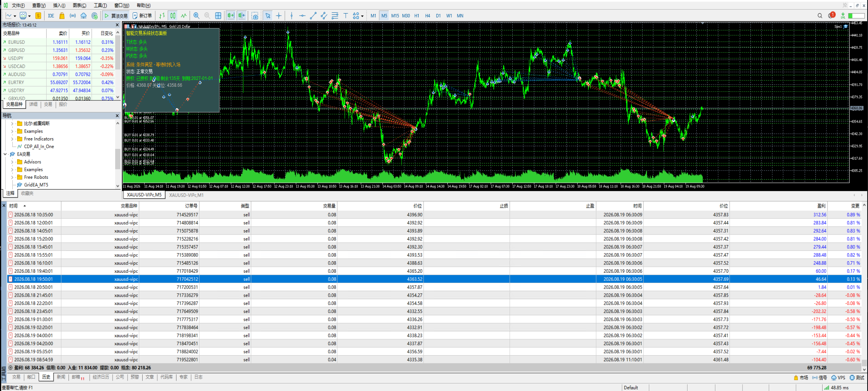Draw a vertical line on chart
868x391 pixels.
point(292,16)
